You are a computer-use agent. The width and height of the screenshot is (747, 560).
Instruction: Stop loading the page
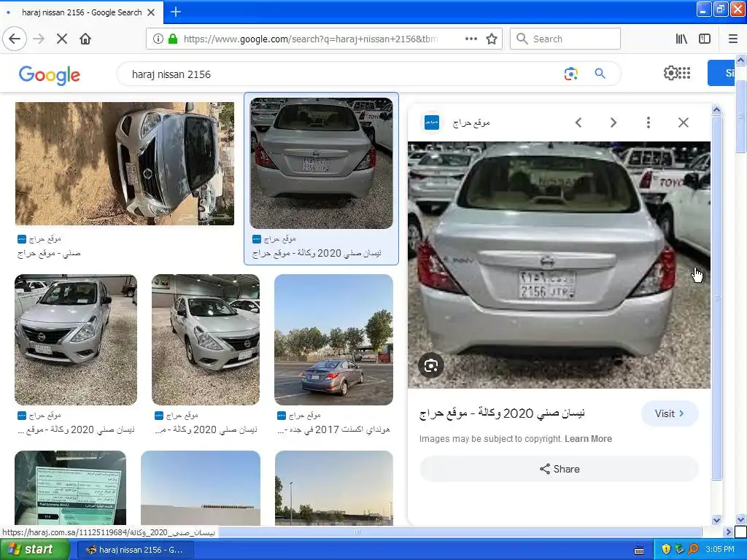click(x=62, y=39)
